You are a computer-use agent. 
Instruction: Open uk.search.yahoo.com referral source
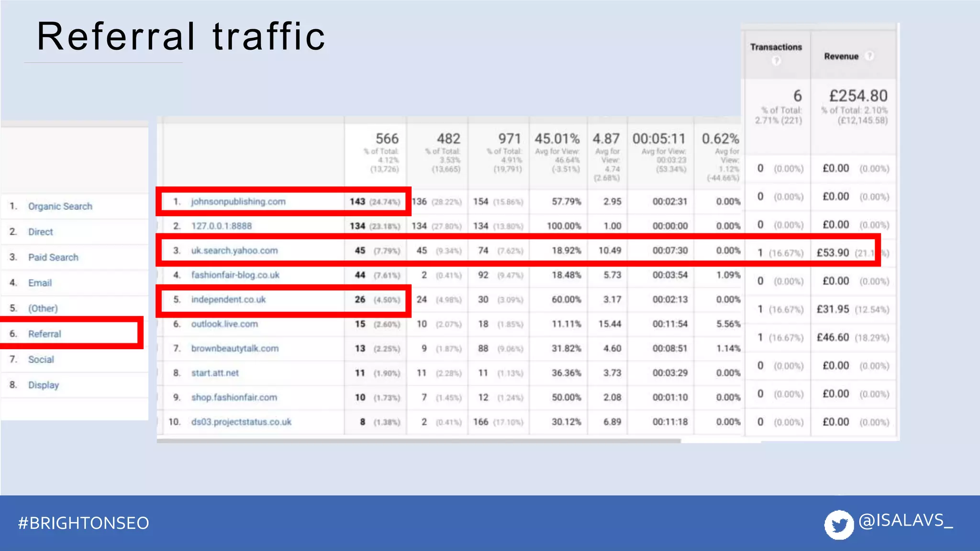click(x=234, y=250)
